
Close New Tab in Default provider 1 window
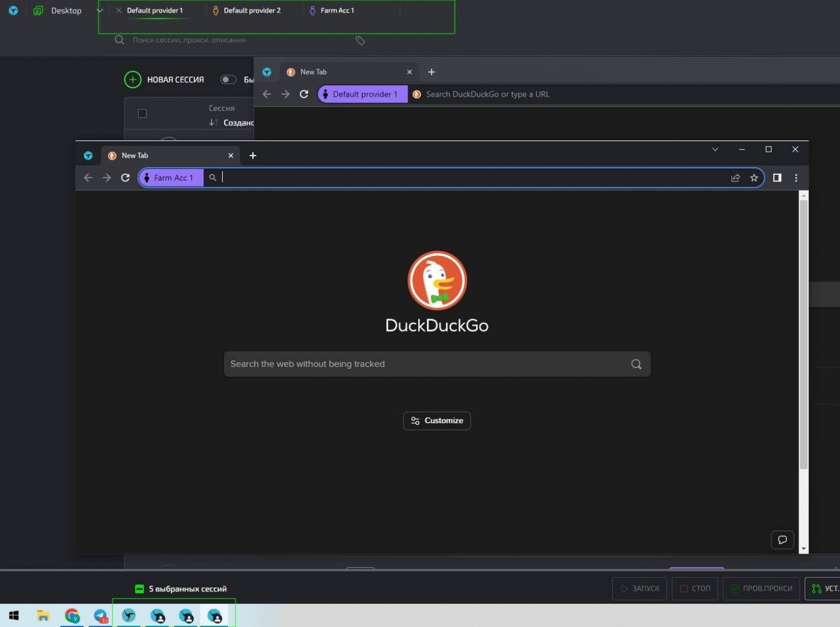tap(409, 72)
